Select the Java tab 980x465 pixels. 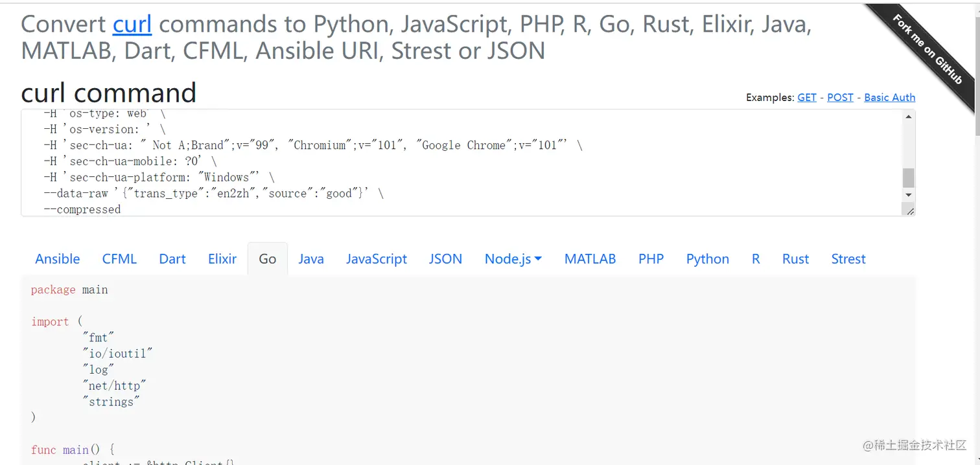click(311, 259)
